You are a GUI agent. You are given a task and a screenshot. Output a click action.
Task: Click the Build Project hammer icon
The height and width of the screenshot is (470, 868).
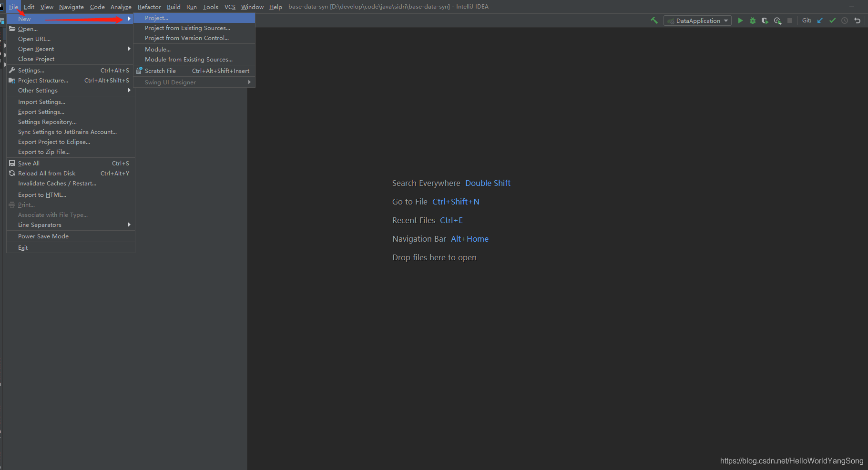(x=654, y=20)
